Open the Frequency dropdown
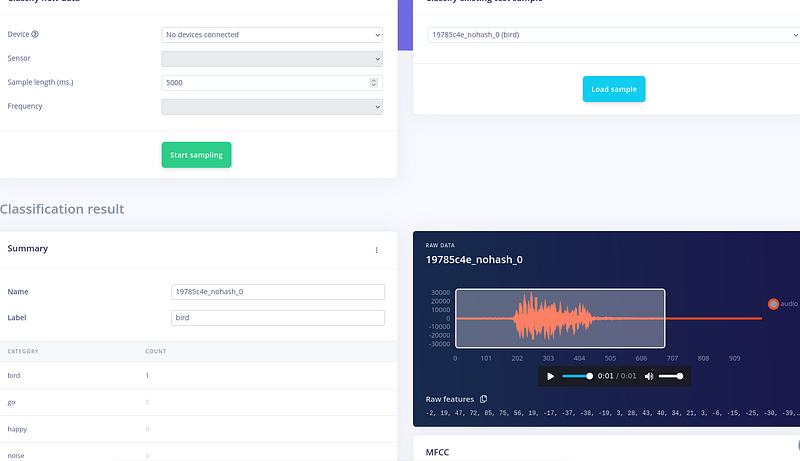 coord(272,107)
